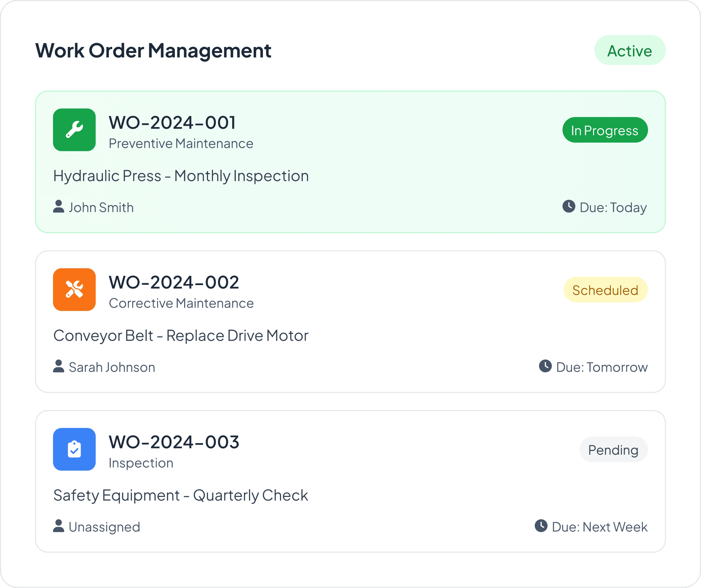Click the Hydraulic Press - Monthly Inspection title
Image resolution: width=701 pixels, height=588 pixels.
coord(181,175)
